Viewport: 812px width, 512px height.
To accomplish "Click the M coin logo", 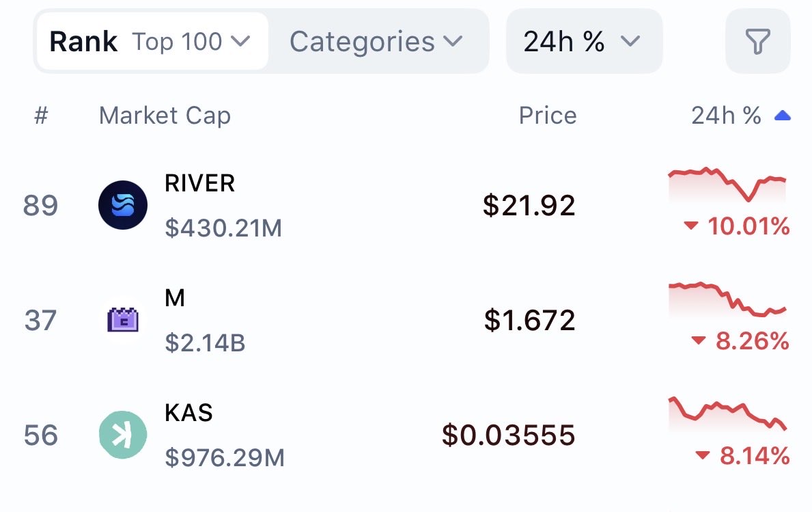I will coord(123,320).
